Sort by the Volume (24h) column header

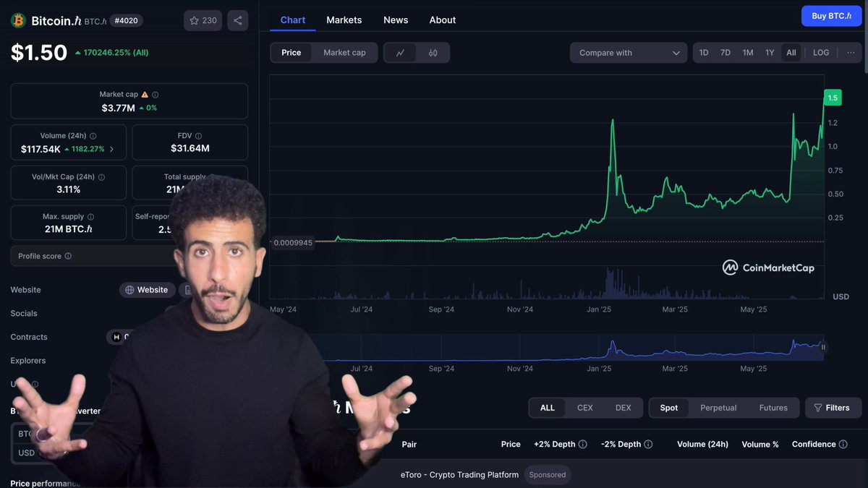(702, 445)
